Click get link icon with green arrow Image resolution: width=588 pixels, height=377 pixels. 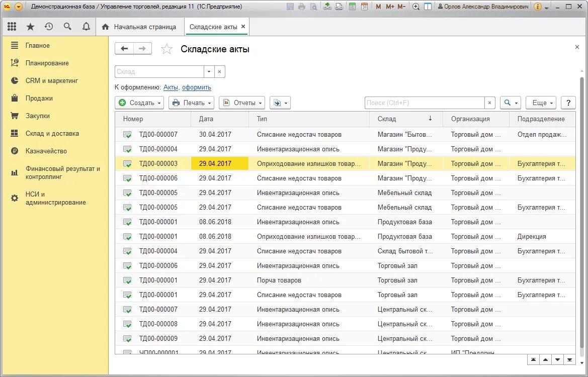click(327, 7)
